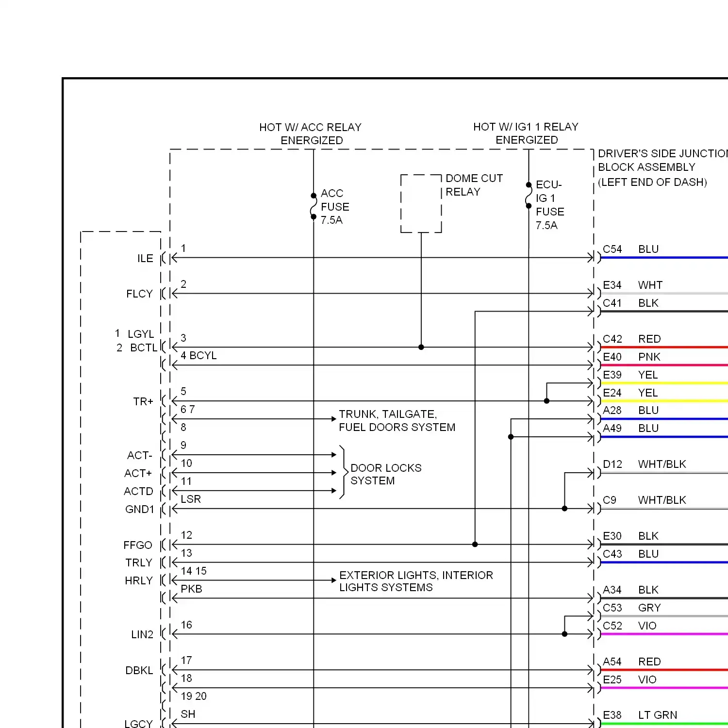Image resolution: width=728 pixels, height=728 pixels.
Task: Click splice dot on wire 3 below relay
Action: point(421,347)
